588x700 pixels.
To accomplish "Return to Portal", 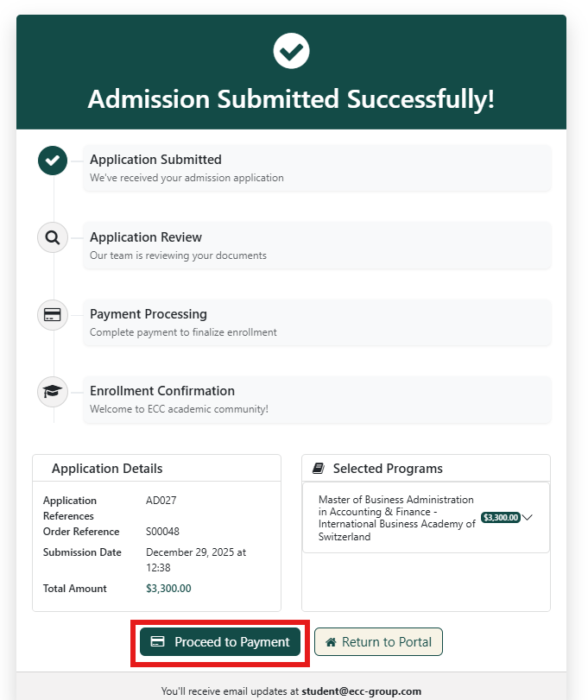I will (x=378, y=642).
